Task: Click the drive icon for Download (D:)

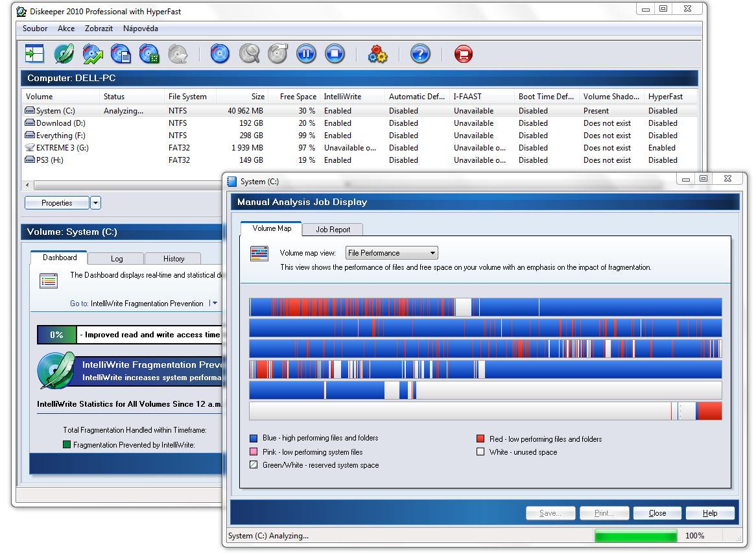Action: point(30,123)
